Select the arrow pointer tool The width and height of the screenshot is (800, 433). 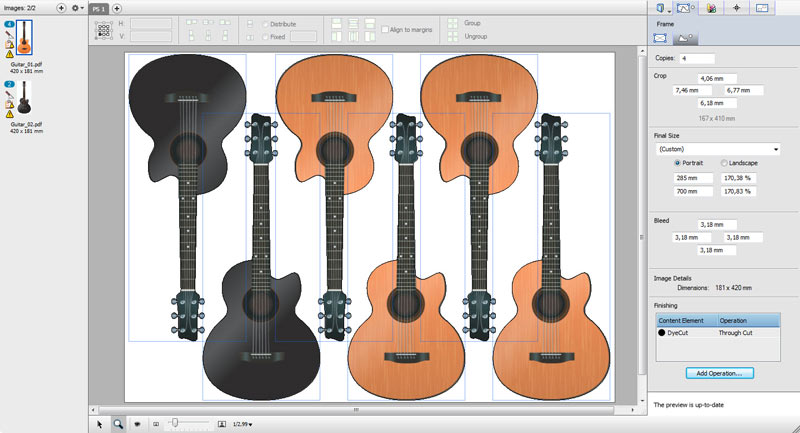click(99, 424)
